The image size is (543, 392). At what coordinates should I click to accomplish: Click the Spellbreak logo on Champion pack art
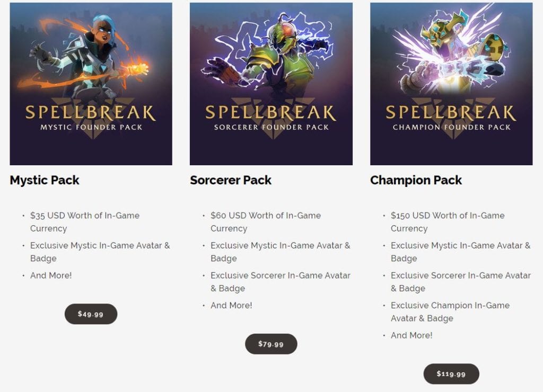point(451,113)
